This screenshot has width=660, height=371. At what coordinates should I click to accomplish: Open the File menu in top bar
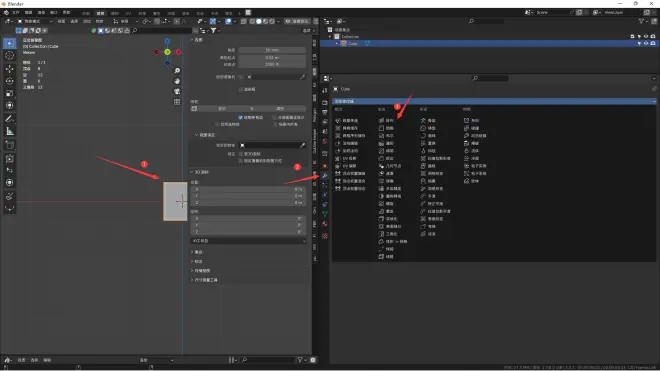tap(16, 13)
